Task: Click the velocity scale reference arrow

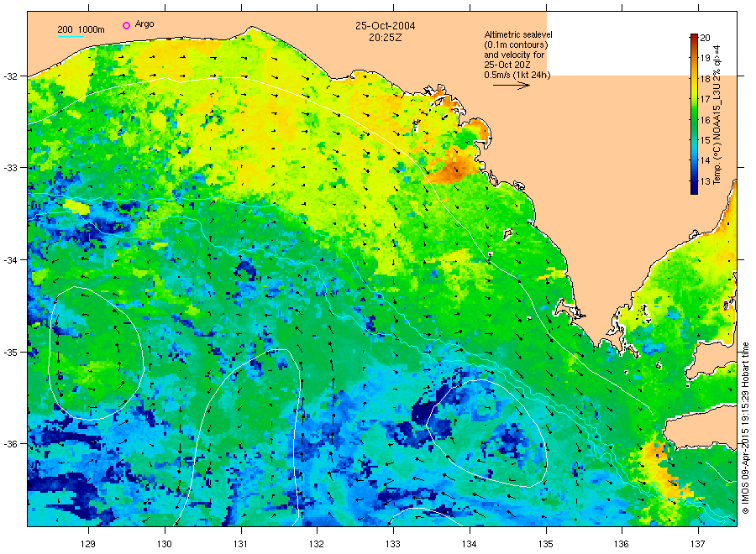Action: coord(511,86)
